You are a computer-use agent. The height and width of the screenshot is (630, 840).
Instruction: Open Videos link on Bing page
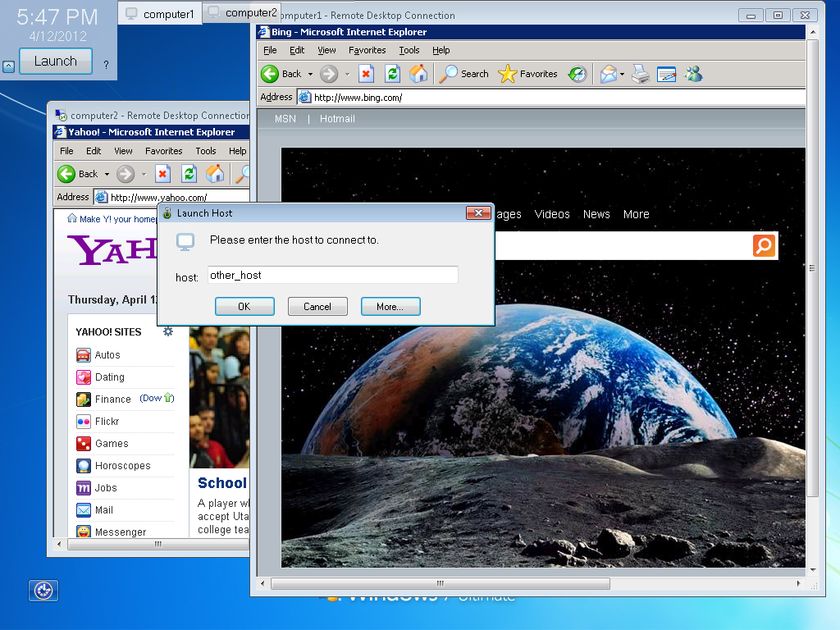click(552, 214)
